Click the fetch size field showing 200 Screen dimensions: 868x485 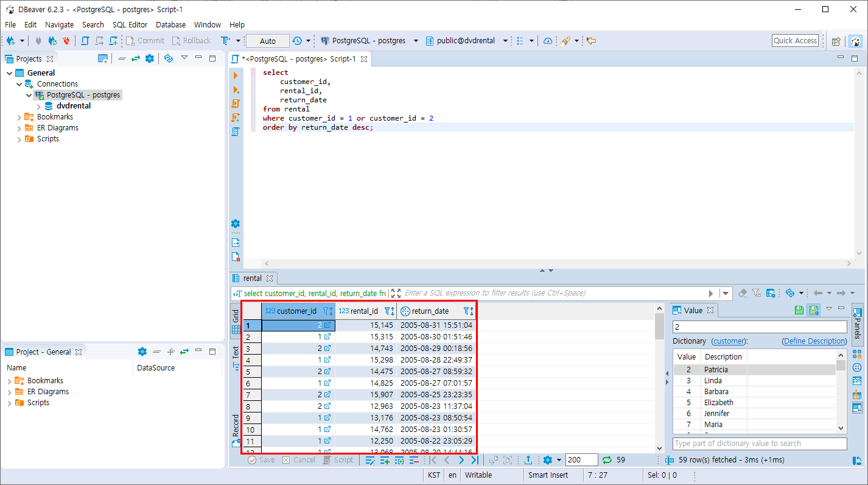pos(581,460)
